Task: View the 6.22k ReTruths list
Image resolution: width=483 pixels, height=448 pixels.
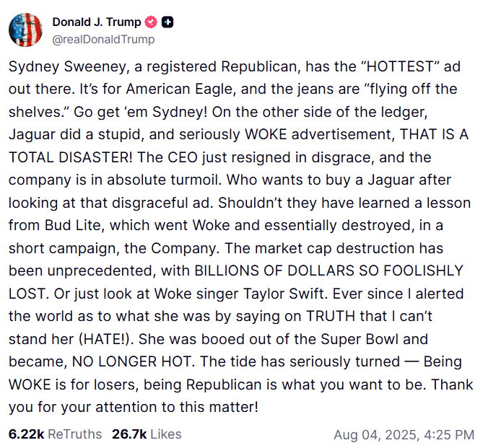Action: click(x=54, y=434)
